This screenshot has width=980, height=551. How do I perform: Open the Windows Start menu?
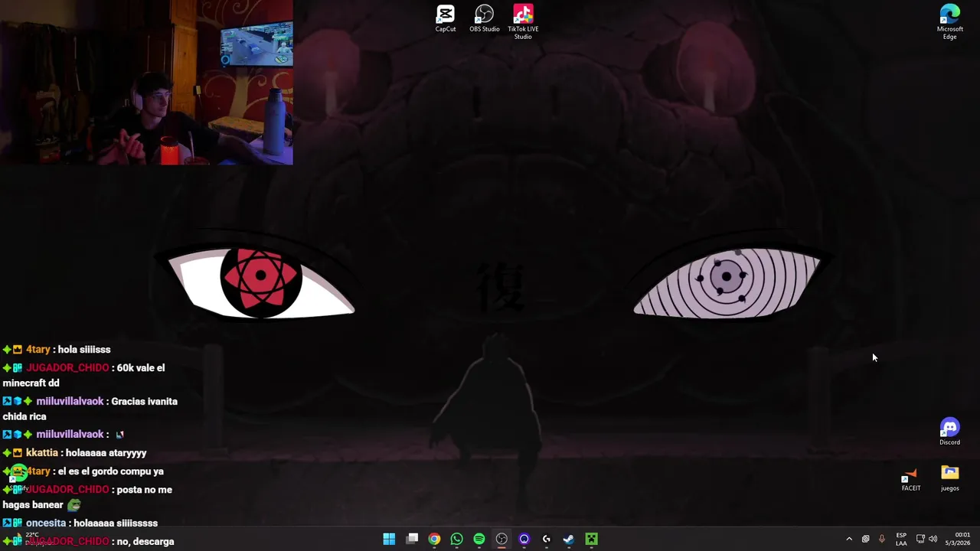tap(389, 540)
